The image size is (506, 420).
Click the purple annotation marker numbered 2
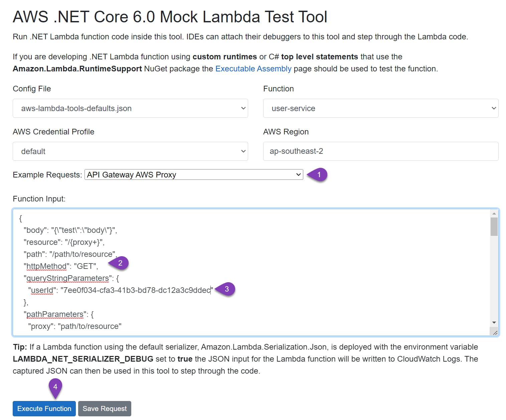click(x=120, y=263)
